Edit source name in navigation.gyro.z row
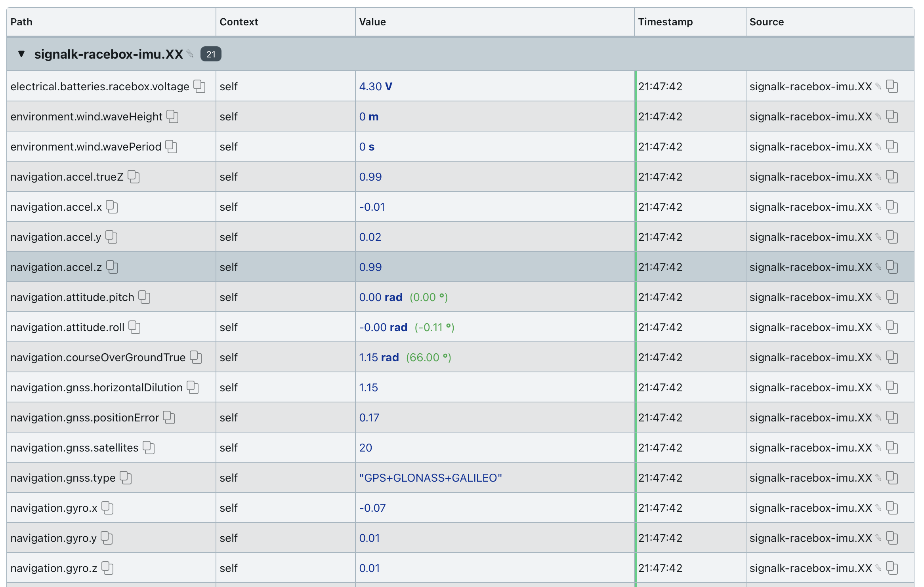 878,568
